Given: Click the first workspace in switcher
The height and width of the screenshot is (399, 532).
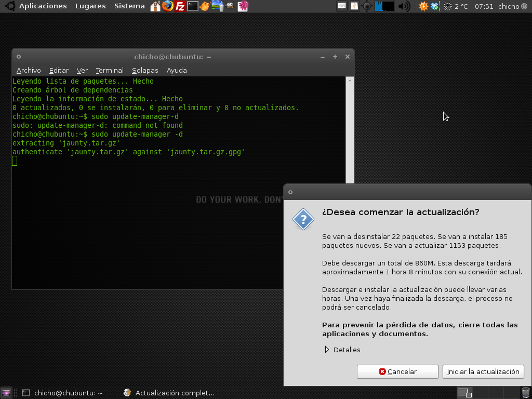Looking at the screenshot, I should tap(464, 393).
